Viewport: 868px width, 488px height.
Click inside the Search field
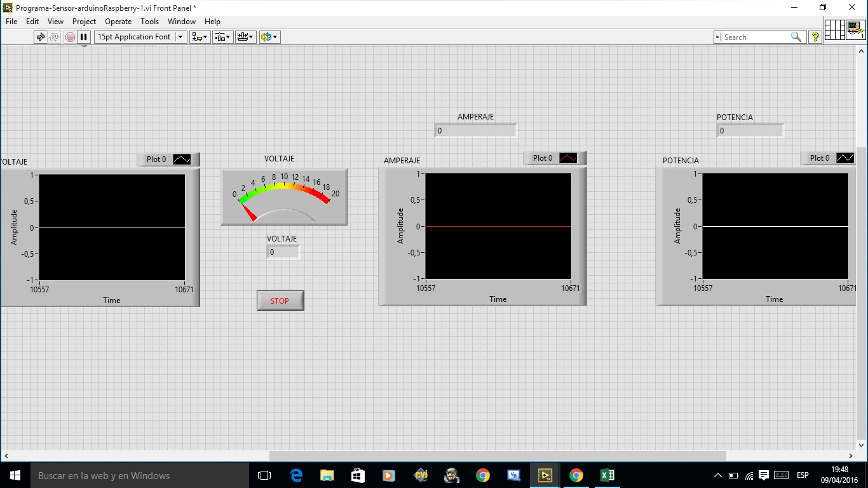click(x=756, y=37)
